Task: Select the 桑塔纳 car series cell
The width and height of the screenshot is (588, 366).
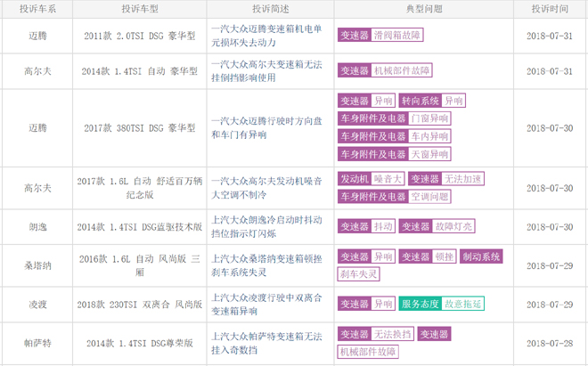Action: click(37, 265)
